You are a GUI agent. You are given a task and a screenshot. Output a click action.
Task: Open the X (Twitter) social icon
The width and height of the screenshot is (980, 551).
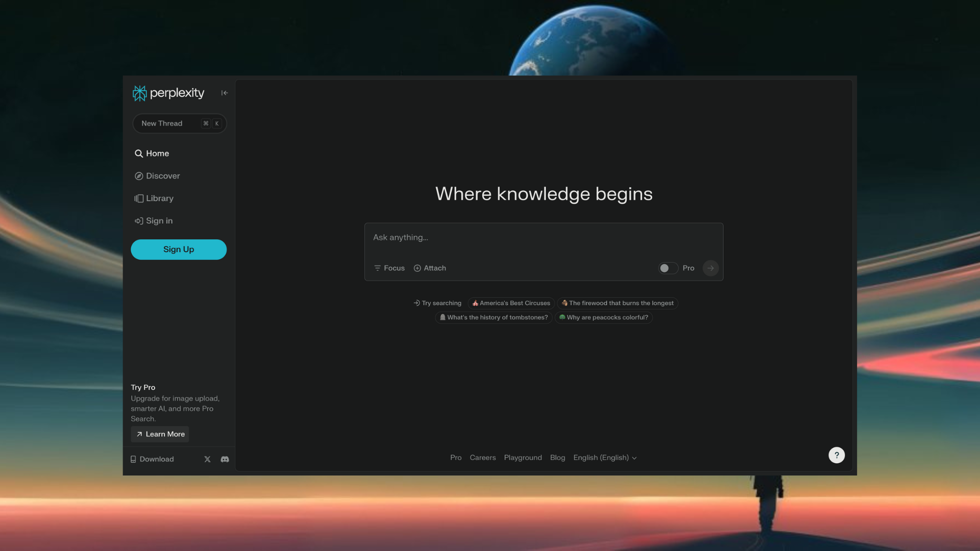point(207,459)
